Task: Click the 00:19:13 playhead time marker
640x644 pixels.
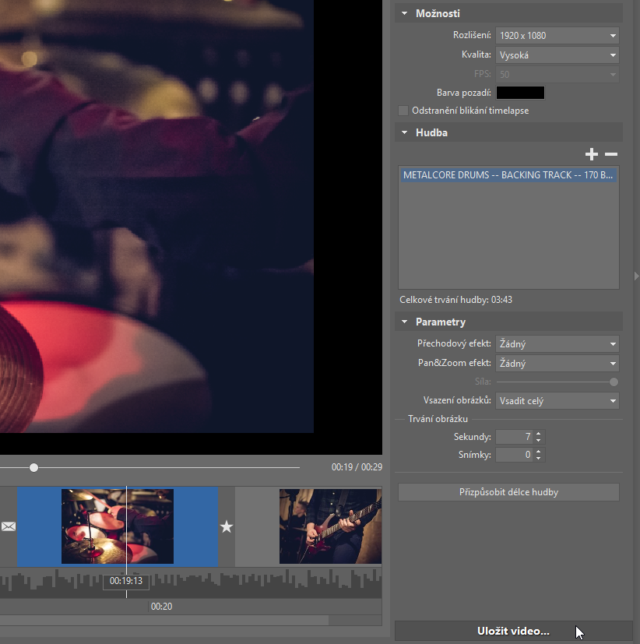Action: pyautogui.click(x=126, y=581)
